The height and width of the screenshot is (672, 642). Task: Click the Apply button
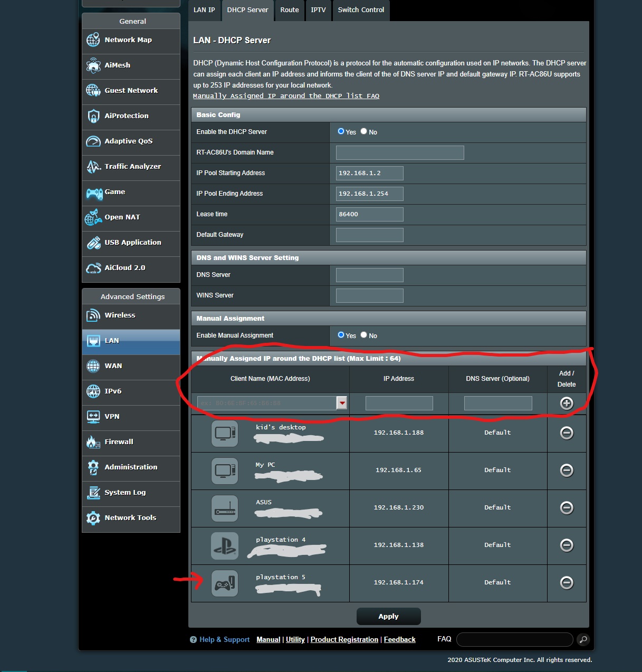tap(389, 617)
